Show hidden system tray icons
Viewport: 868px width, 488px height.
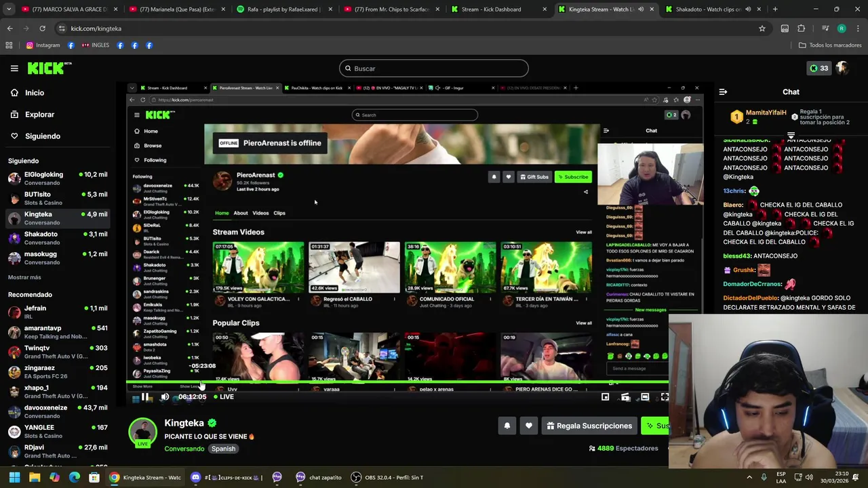point(749,477)
